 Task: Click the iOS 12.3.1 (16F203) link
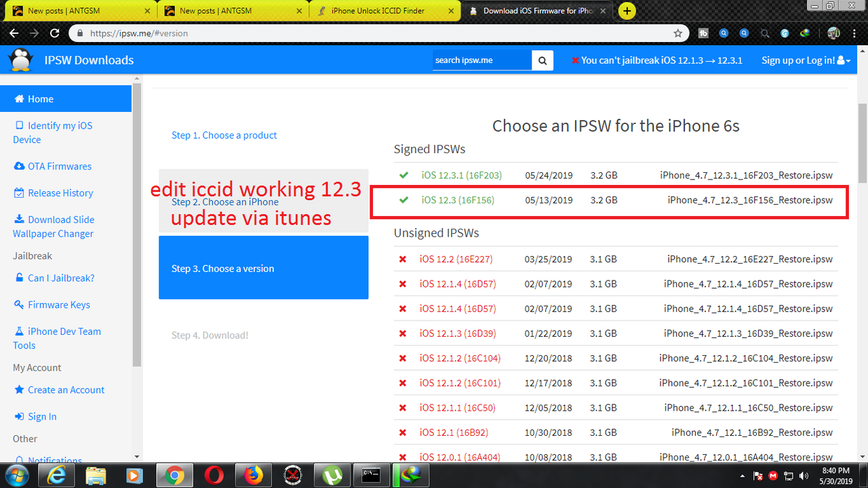(462, 175)
